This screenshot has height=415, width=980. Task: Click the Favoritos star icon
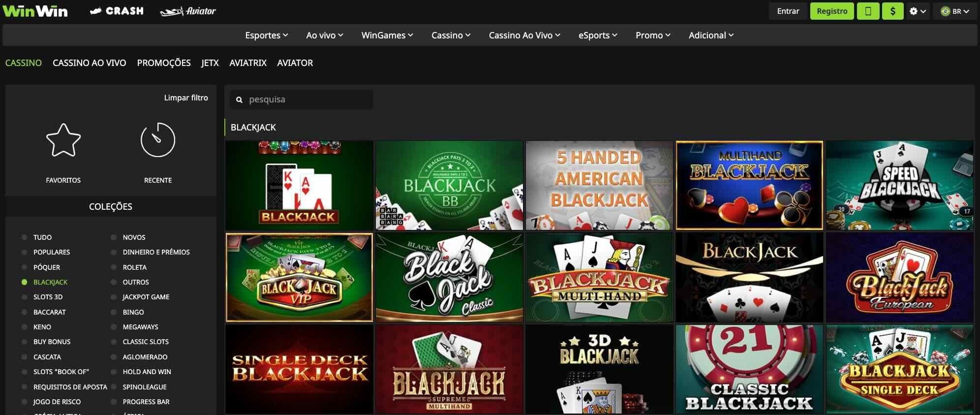pos(63,140)
